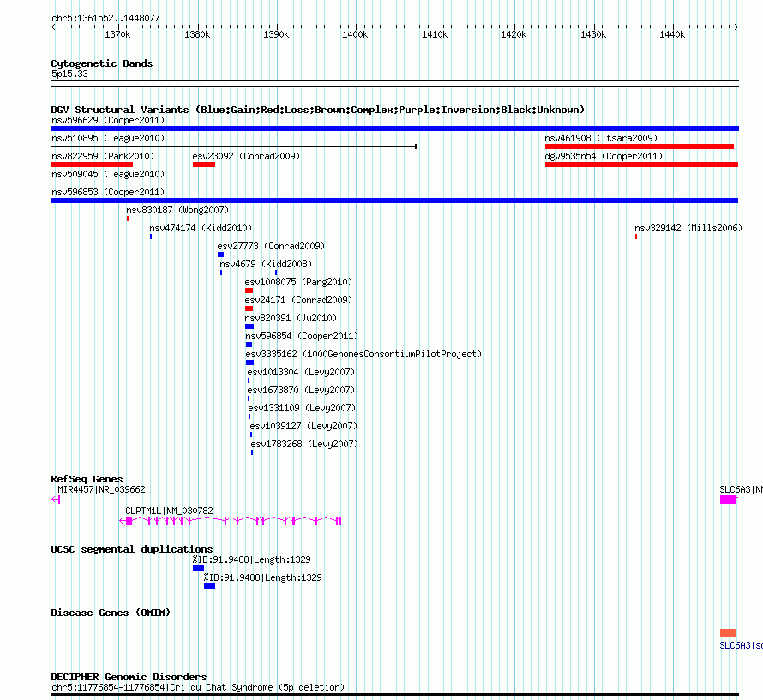763x700 pixels.
Task: Click the 1420k ruler tick label
Action: click(x=514, y=34)
